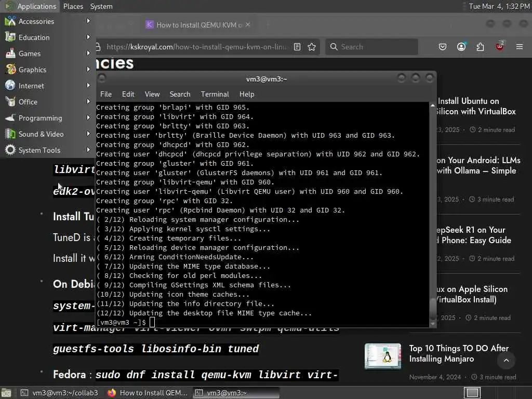Screen dimensions: 532x399
Task: Expand the Games submenu arrow
Action: click(88, 53)
